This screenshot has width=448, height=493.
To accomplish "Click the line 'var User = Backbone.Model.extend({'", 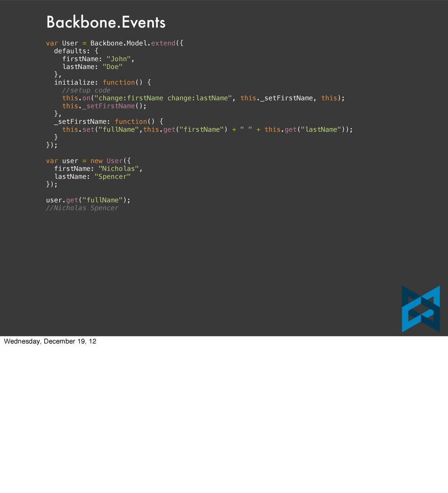I will [x=115, y=43].
